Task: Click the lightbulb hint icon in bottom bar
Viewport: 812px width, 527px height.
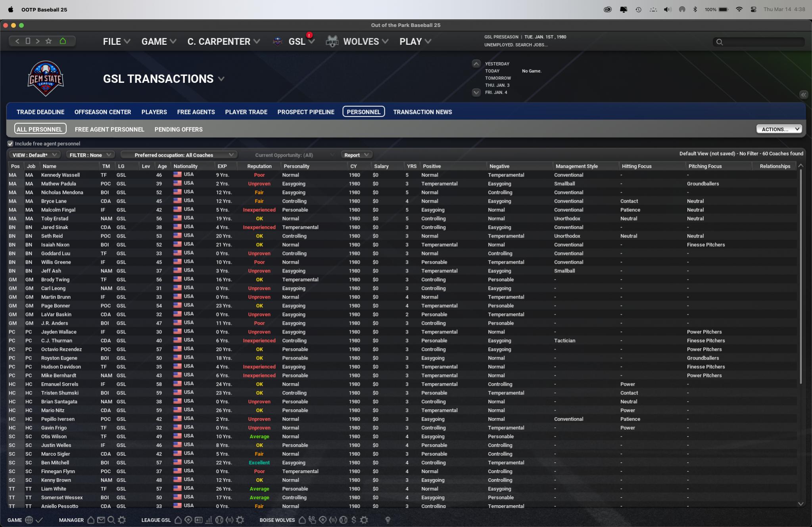Action: (388, 520)
